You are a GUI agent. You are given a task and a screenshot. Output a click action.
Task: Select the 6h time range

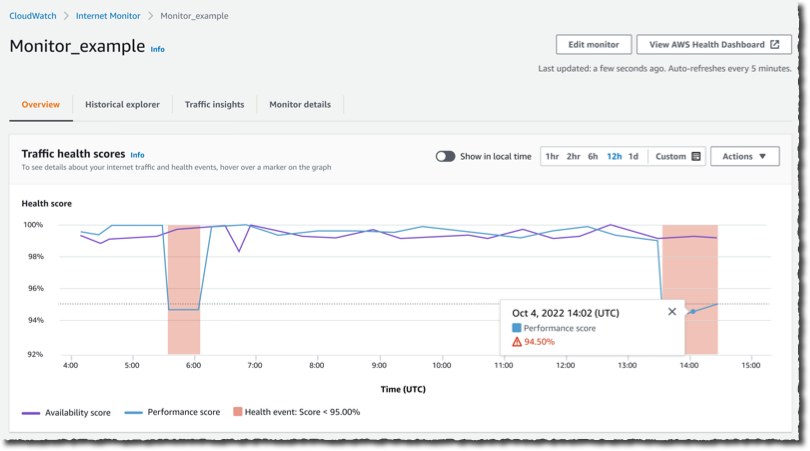coord(593,156)
